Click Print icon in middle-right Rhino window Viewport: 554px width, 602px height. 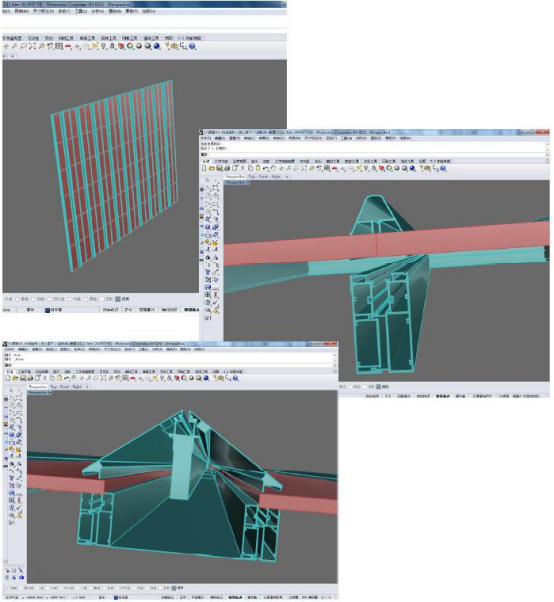[227, 168]
